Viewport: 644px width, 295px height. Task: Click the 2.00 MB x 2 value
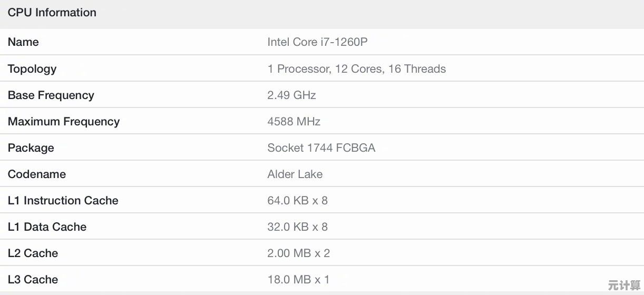tap(299, 253)
